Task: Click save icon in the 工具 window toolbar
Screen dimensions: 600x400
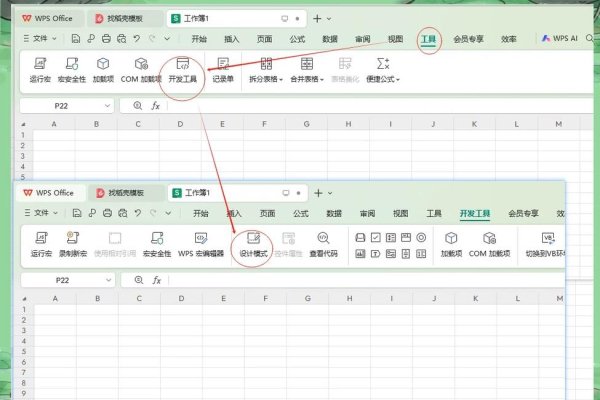Action: [x=76, y=38]
